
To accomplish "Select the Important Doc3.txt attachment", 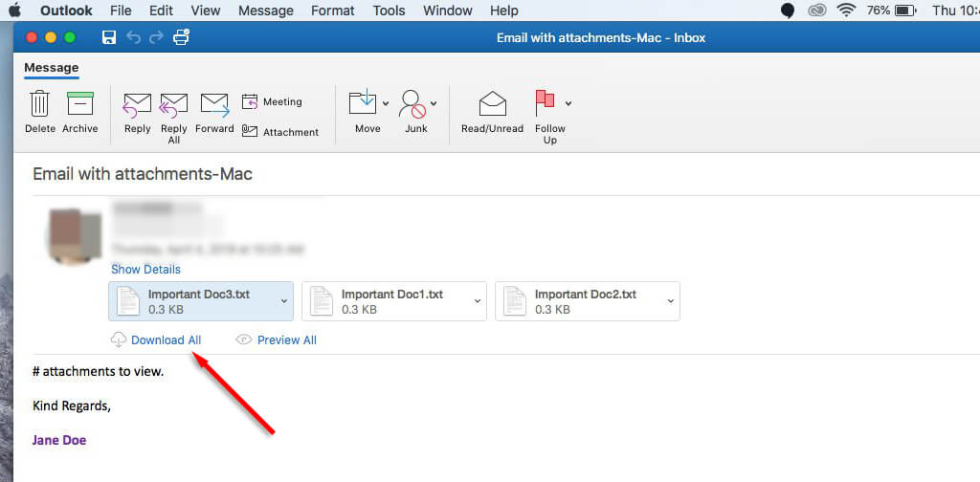I will [x=201, y=301].
